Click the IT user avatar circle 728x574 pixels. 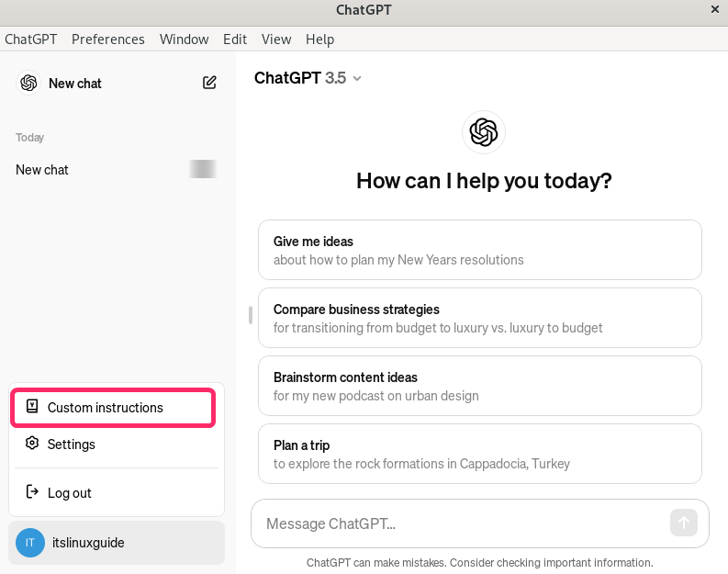point(29,543)
